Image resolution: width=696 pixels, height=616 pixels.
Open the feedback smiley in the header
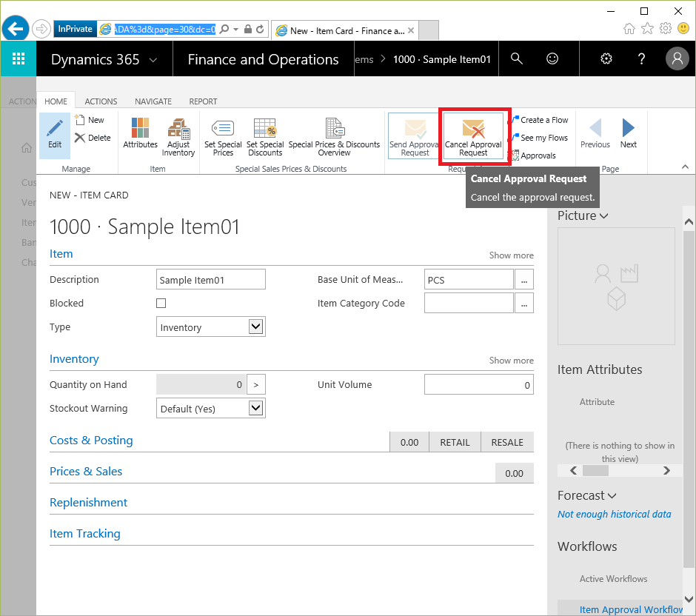coord(552,58)
